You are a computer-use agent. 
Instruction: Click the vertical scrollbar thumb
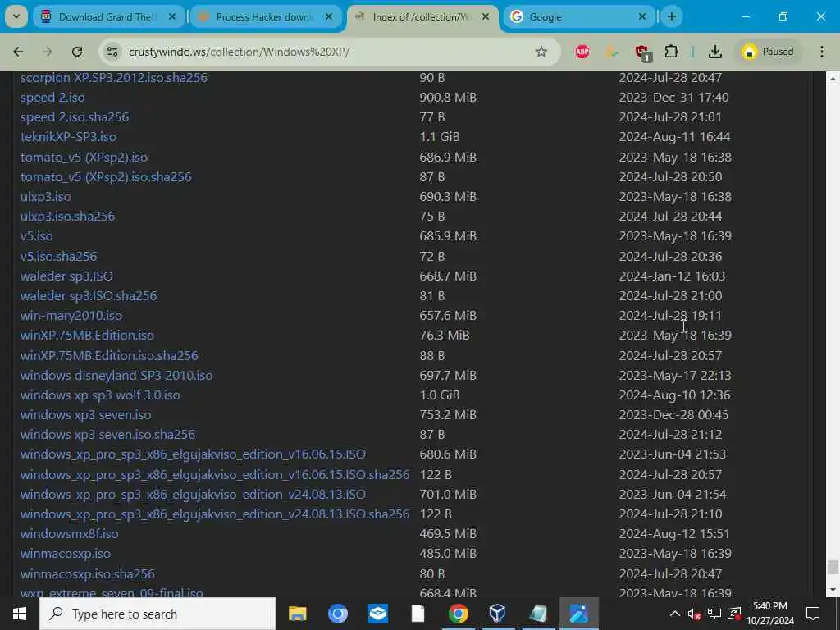(833, 568)
